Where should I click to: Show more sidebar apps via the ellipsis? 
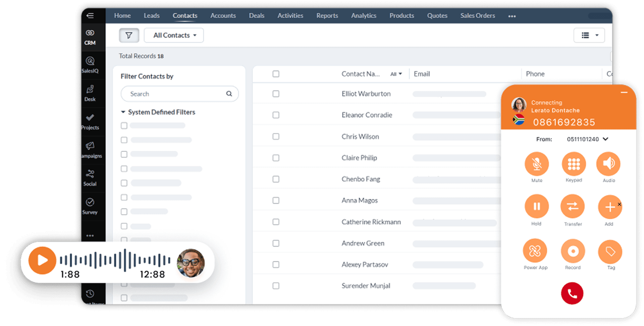tap(90, 236)
